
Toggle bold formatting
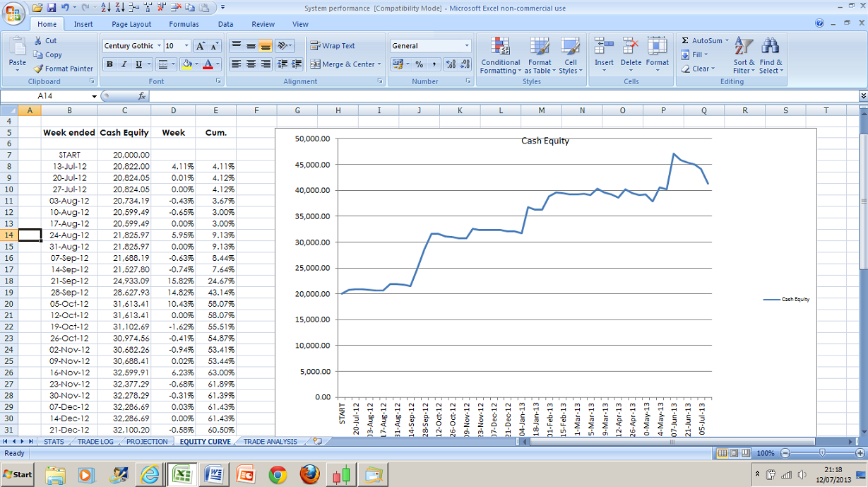pyautogui.click(x=109, y=64)
